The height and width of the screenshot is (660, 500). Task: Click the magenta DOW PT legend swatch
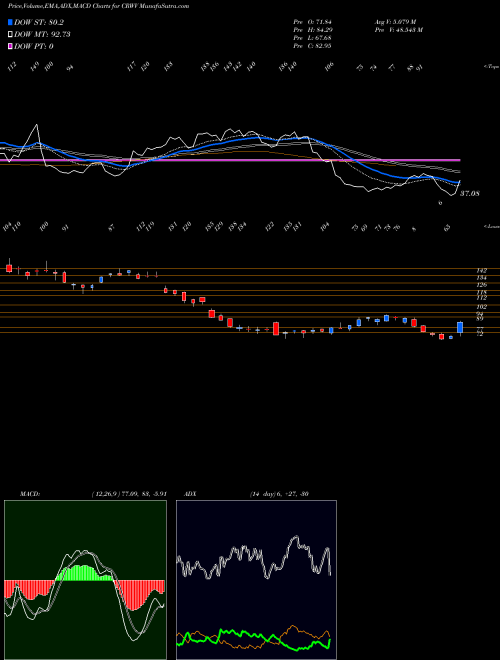tap(11, 46)
